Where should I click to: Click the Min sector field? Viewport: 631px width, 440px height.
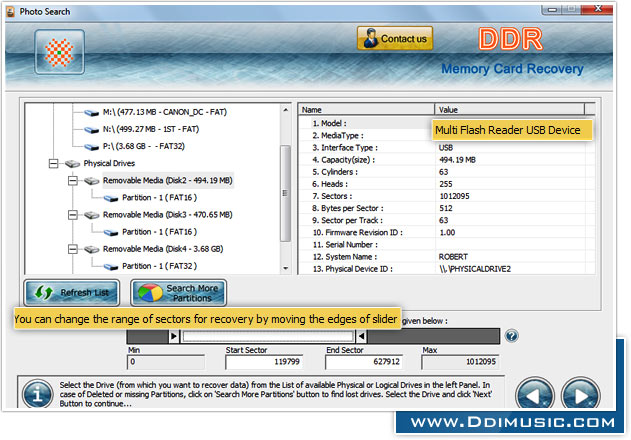click(x=166, y=362)
